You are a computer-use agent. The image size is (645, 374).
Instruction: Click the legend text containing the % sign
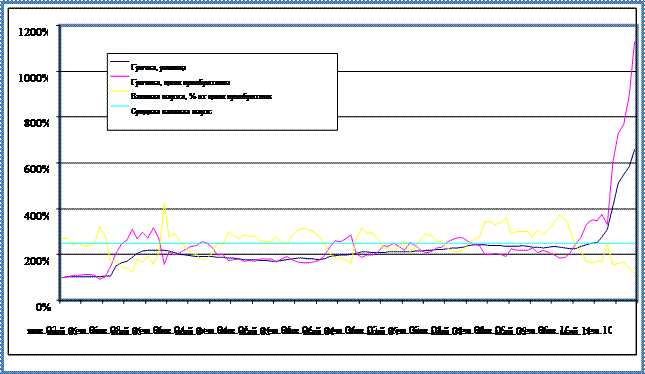click(201, 97)
